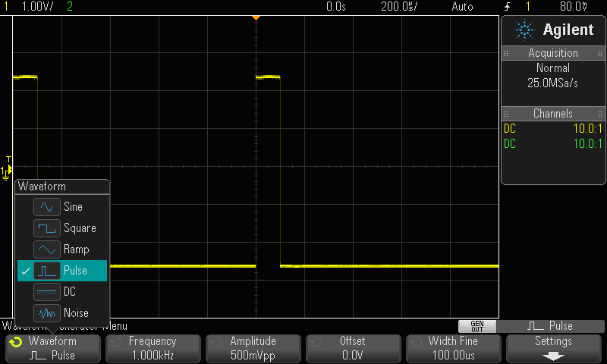
Task: Pick the Ramp waveform icon
Action: 47,249
